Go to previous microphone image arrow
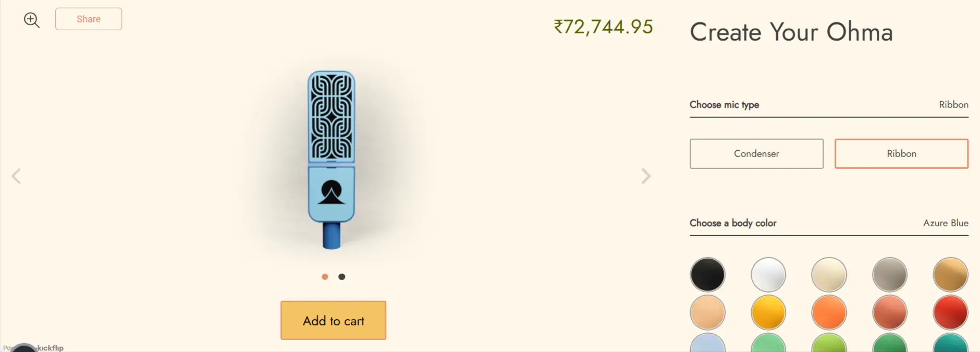 16,176
